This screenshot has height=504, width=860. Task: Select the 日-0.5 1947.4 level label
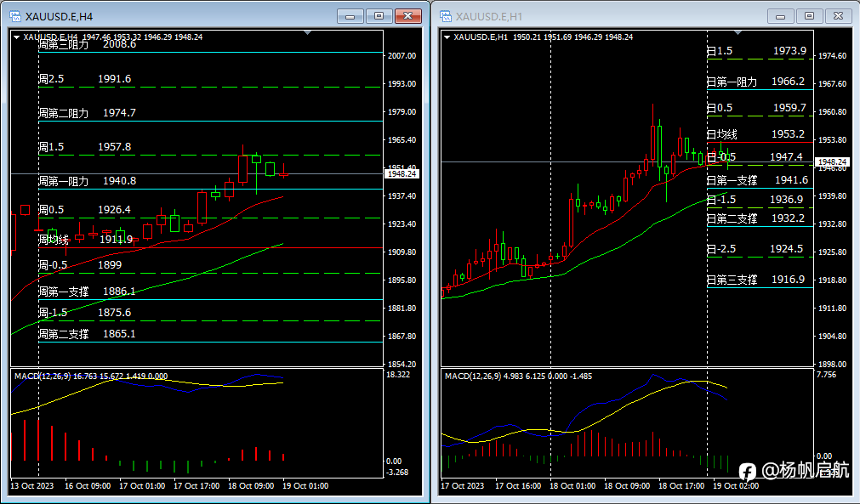click(x=755, y=157)
